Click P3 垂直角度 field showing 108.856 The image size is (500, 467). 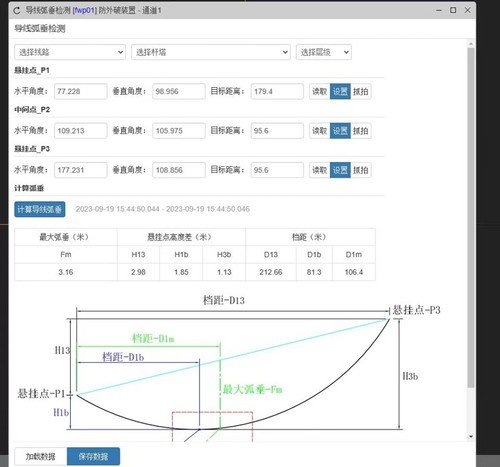pyautogui.click(x=179, y=170)
